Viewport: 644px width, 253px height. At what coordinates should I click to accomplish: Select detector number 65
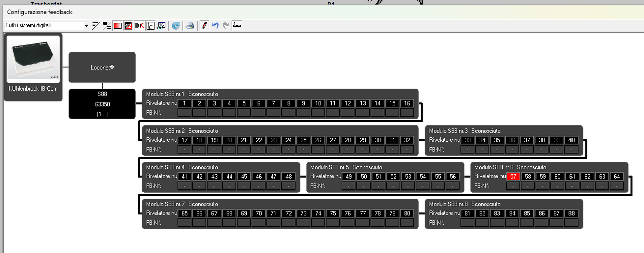tap(185, 213)
